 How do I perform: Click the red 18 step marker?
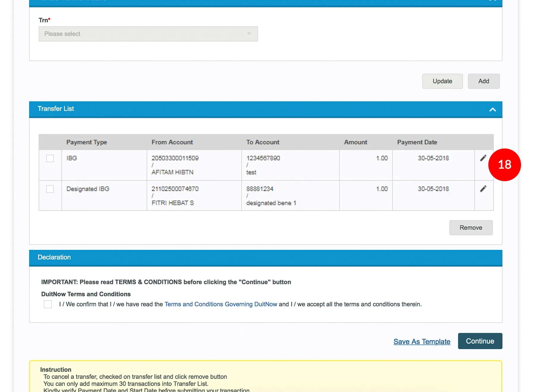[504, 165]
